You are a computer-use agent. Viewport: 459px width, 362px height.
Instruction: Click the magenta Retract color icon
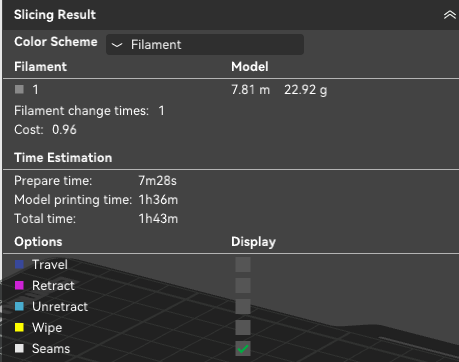[x=19, y=286]
